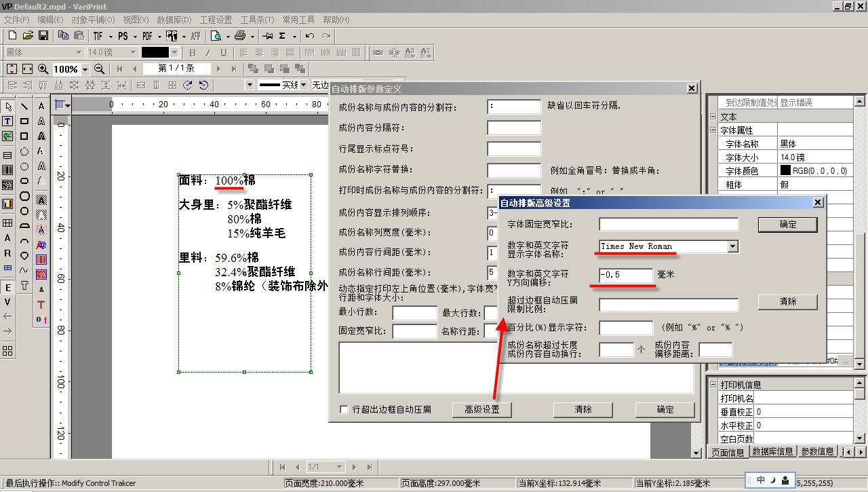868x492 pixels.
Task: Toggle underline U formatting
Action: coord(224,52)
